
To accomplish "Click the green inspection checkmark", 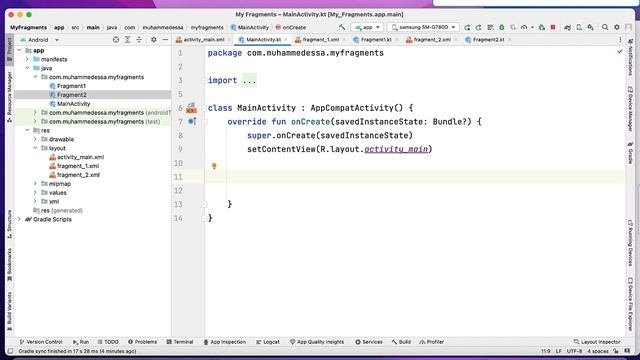I will pos(620,51).
